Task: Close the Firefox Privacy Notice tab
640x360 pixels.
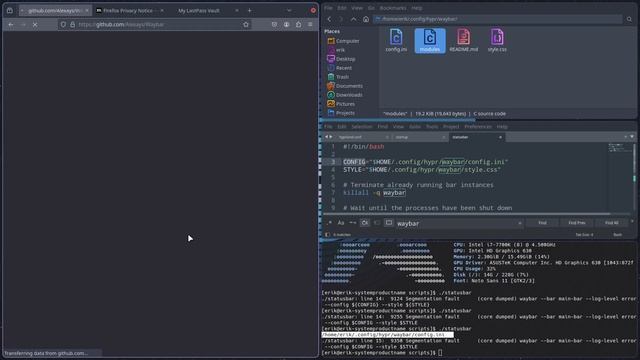Action: (x=162, y=11)
